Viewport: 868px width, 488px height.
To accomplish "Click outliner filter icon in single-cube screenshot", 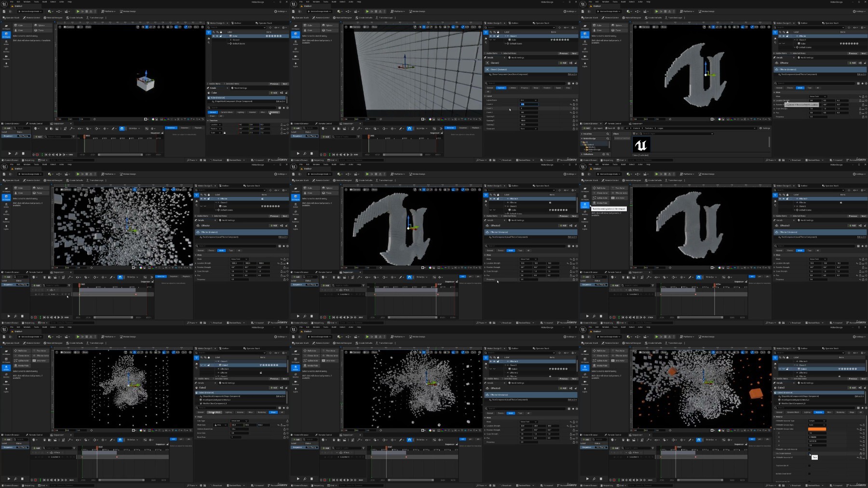I will (x=209, y=32).
